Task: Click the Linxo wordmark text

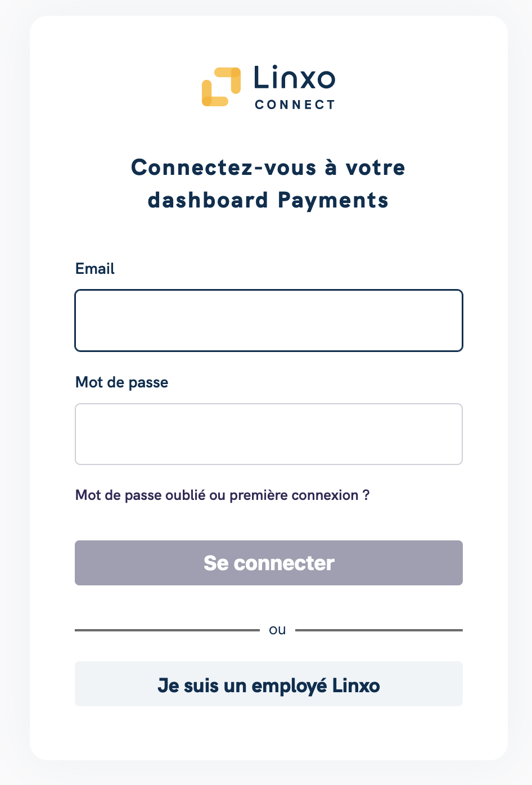Action: (295, 78)
